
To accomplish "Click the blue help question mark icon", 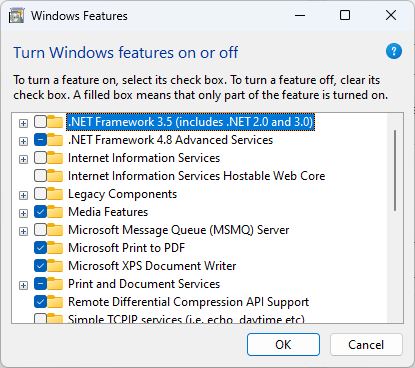I will 394,51.
